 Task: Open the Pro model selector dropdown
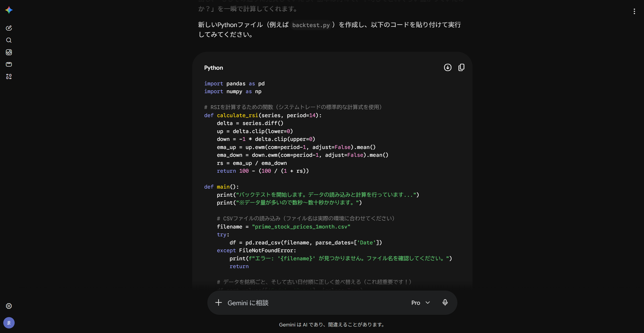[420, 303]
